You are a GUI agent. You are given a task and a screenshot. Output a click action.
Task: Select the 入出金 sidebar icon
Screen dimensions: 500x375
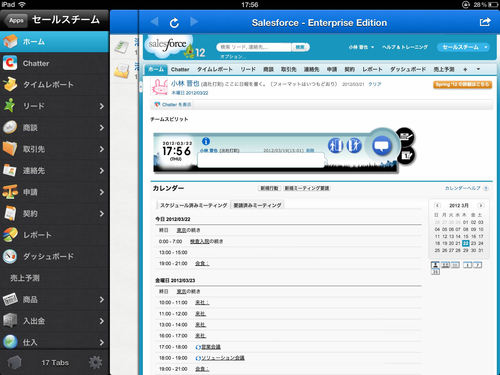coord(10,321)
